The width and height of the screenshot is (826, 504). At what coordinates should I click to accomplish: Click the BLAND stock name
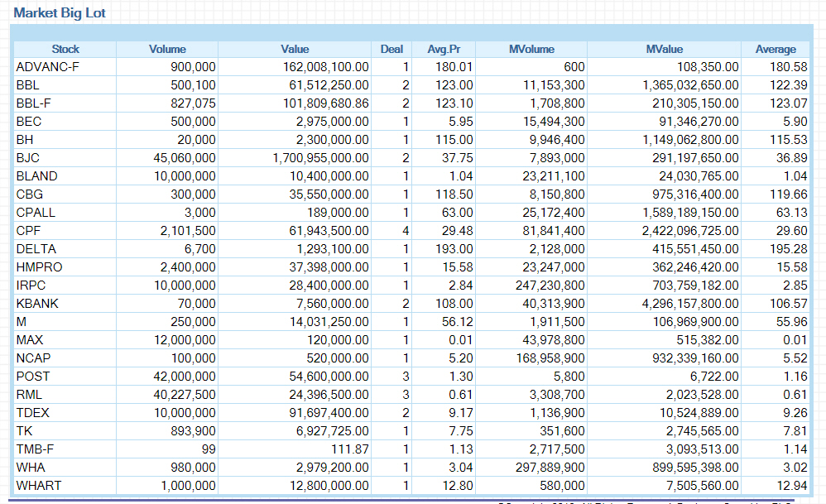click(37, 176)
